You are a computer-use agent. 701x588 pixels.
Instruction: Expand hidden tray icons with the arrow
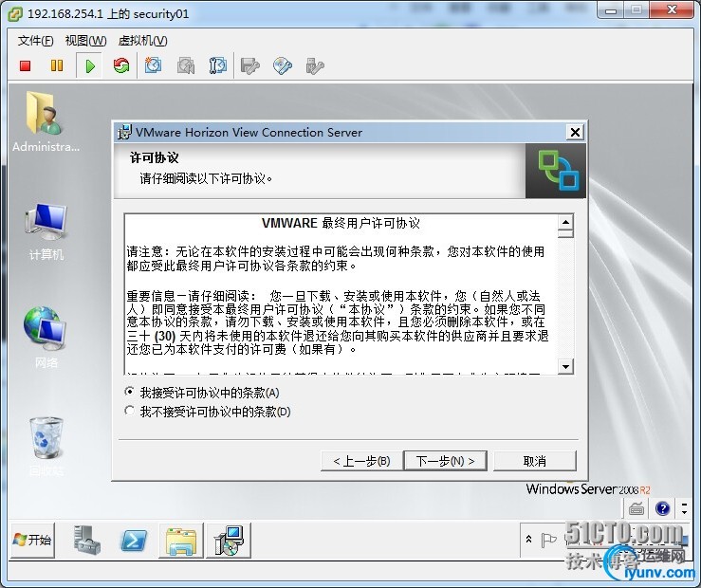click(529, 540)
